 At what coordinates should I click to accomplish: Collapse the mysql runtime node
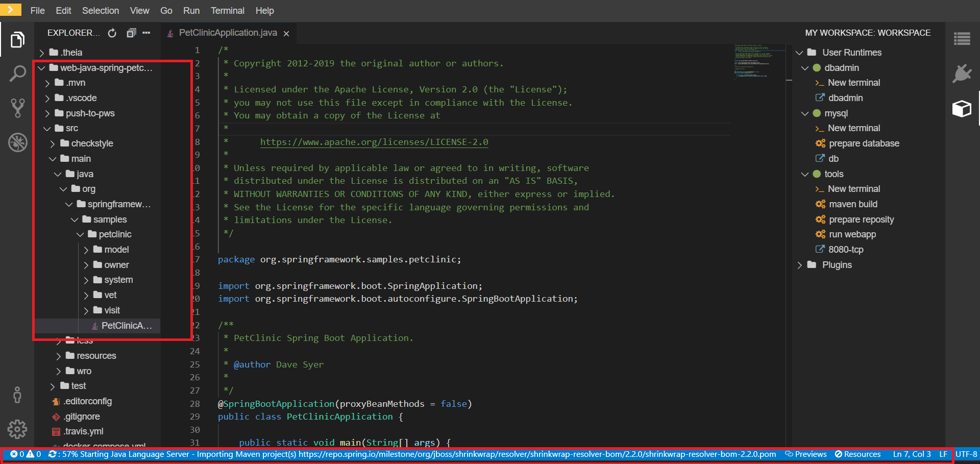tap(805, 113)
